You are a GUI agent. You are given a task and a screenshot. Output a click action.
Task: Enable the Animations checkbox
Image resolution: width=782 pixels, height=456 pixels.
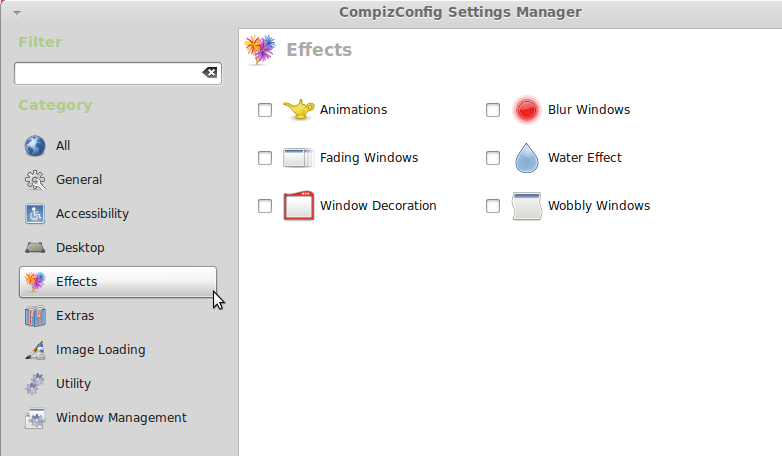265,110
